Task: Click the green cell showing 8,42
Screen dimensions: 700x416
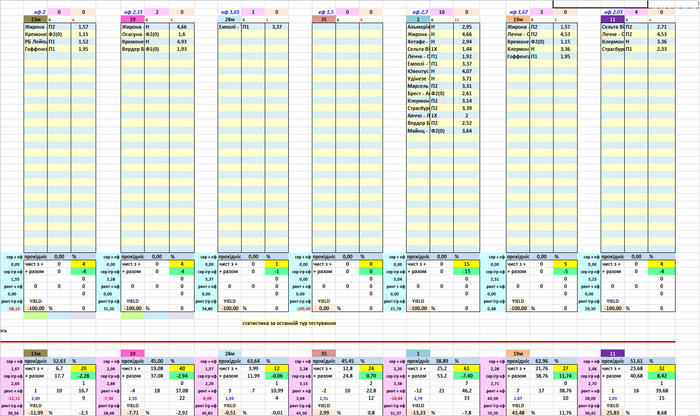Action: [x=662, y=376]
